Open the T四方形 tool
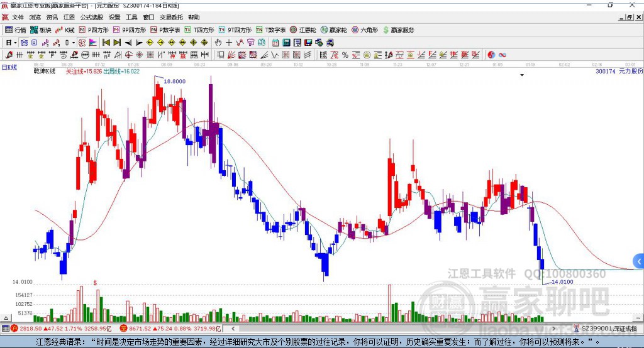644x348 pixels. click(199, 30)
